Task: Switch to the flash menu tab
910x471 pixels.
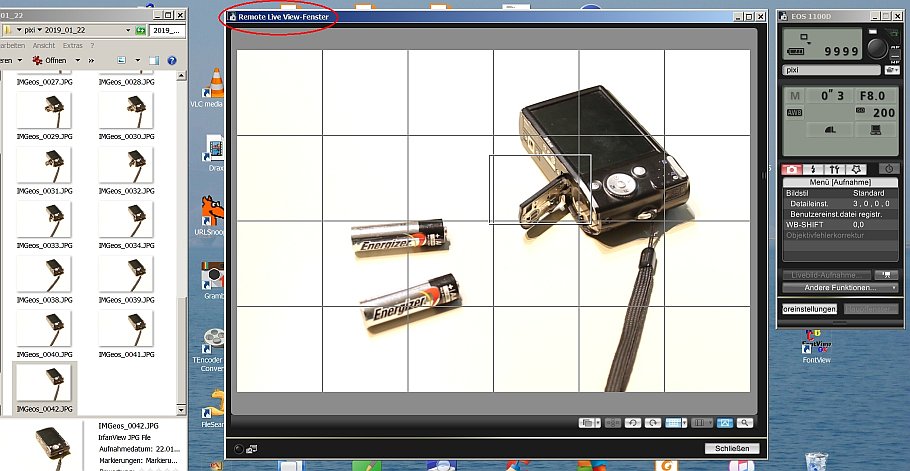Action: [813, 169]
